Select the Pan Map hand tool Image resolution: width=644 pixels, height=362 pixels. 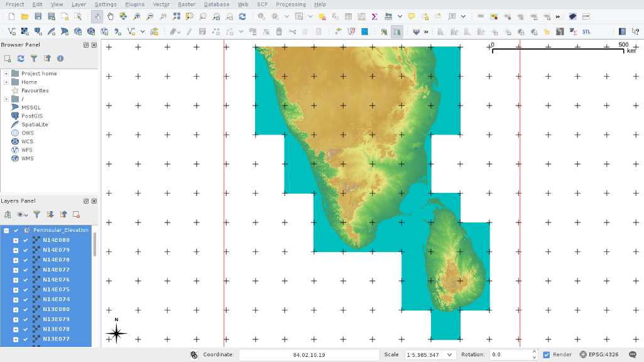tap(111, 16)
